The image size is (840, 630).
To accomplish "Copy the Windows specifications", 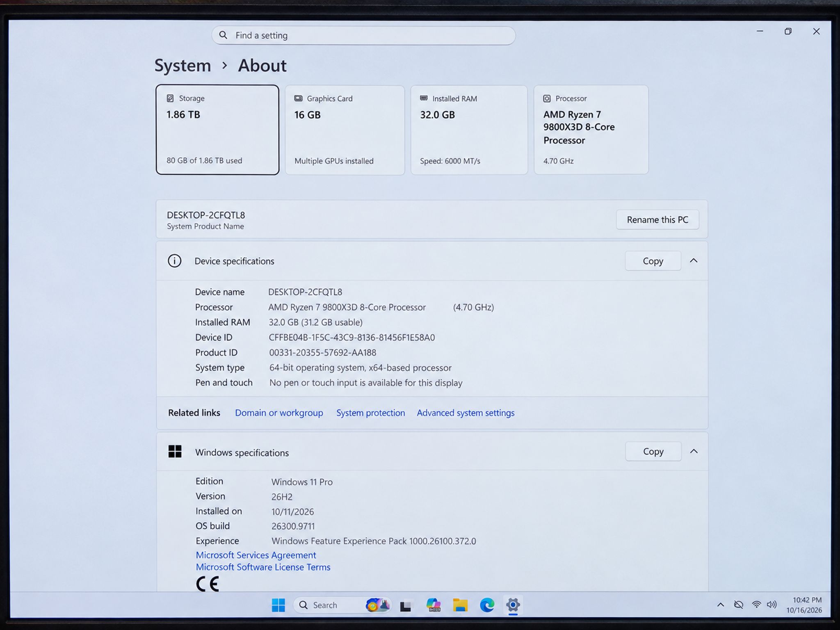I will tap(653, 451).
